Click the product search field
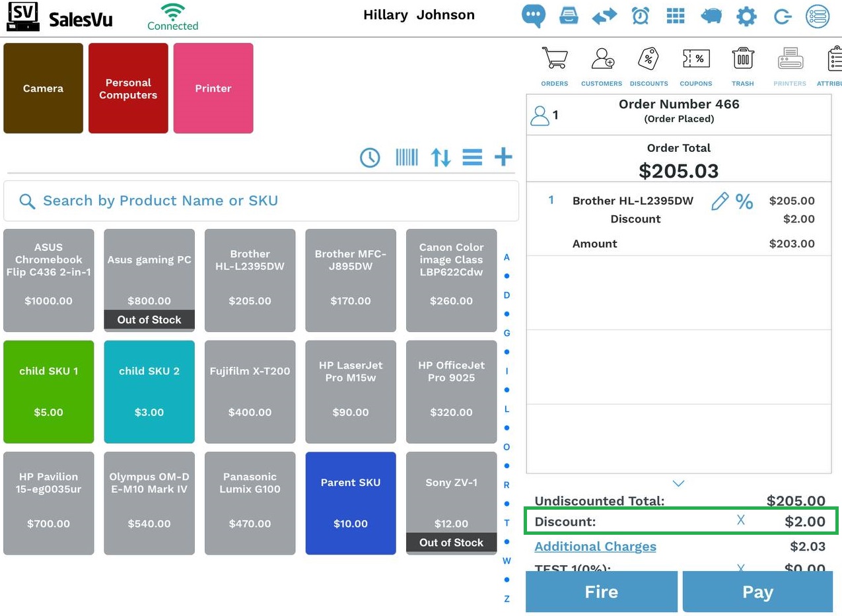Image resolution: width=842 pixels, height=616 pixels. coord(261,201)
